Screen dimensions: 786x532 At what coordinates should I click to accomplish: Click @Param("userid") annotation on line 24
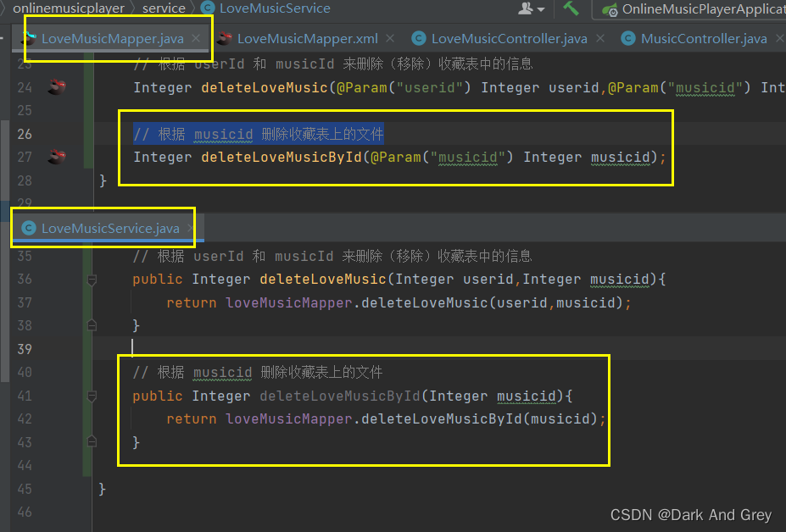coord(404,87)
